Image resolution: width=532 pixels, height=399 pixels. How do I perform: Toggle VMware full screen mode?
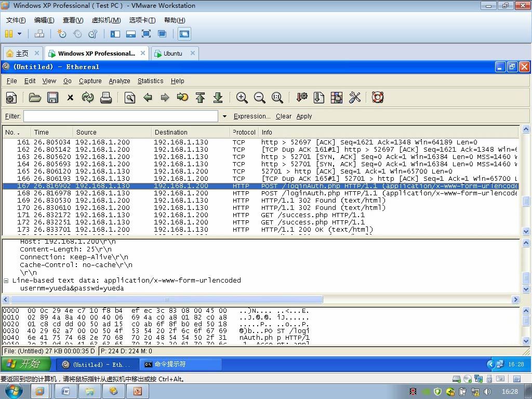pos(147,34)
